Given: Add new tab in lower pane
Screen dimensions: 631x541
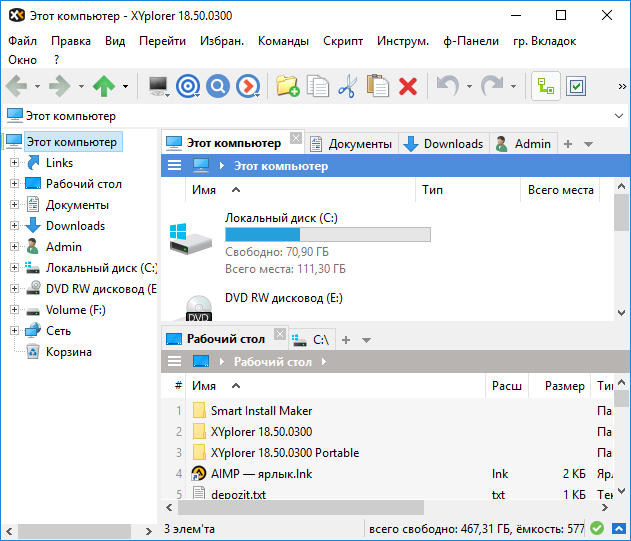Looking at the screenshot, I should pyautogui.click(x=346, y=340).
